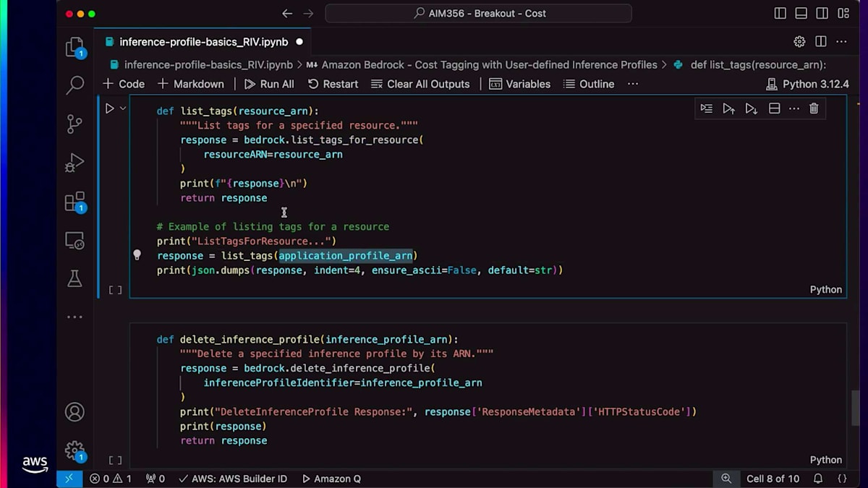Toggle the primary sidebar layout button
Viewport: 868px width, 488px height.
780,13
